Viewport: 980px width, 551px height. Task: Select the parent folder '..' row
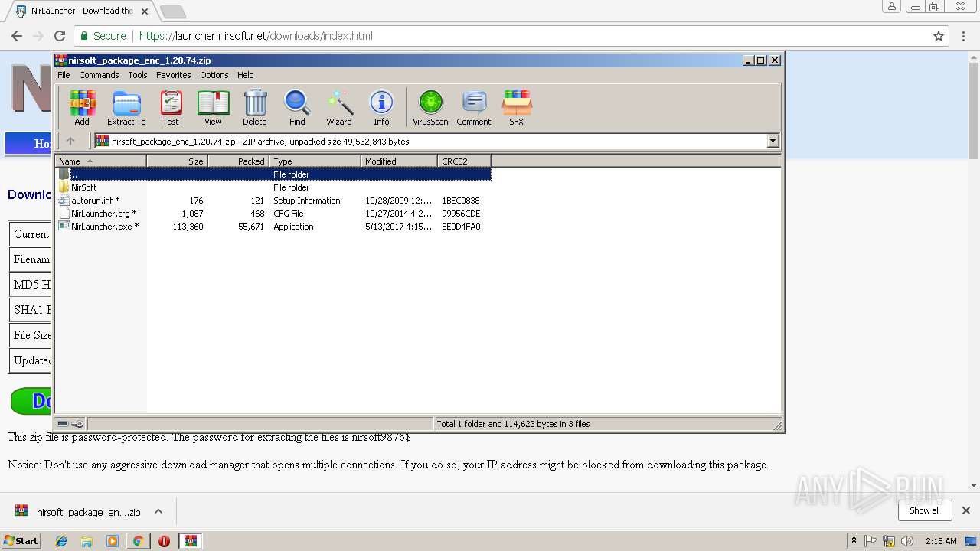click(273, 174)
